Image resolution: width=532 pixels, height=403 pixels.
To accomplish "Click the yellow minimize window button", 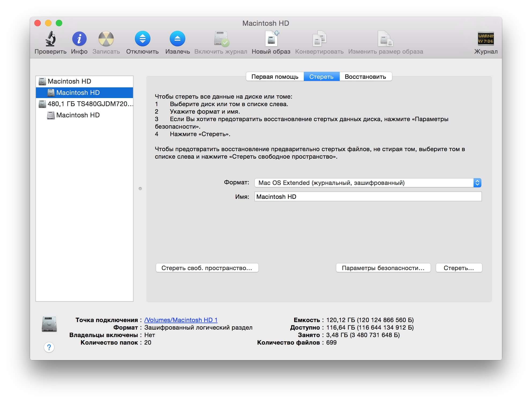I will pyautogui.click(x=48, y=23).
